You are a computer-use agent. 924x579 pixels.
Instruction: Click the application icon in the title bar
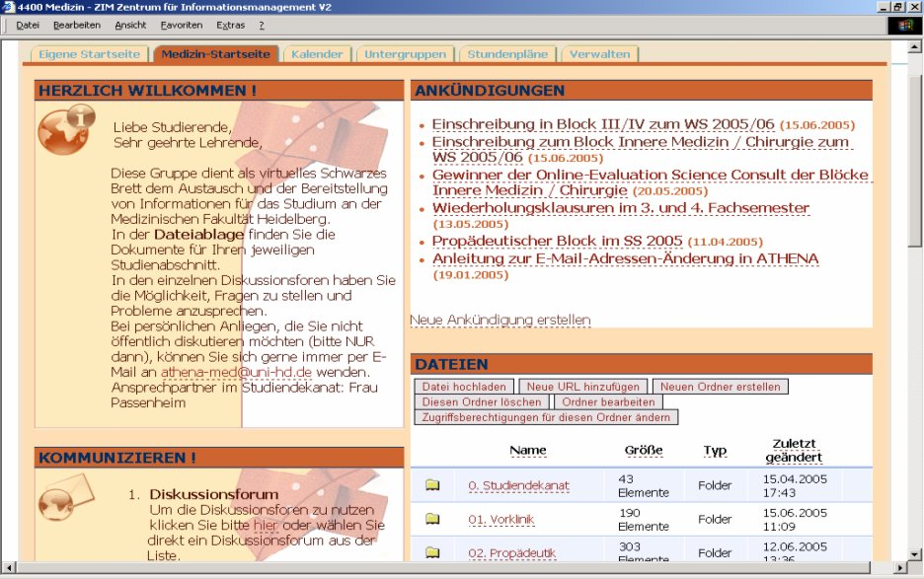click(8, 7)
